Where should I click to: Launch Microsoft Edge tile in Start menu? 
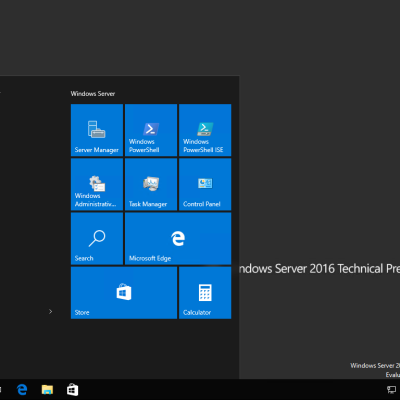(x=178, y=239)
